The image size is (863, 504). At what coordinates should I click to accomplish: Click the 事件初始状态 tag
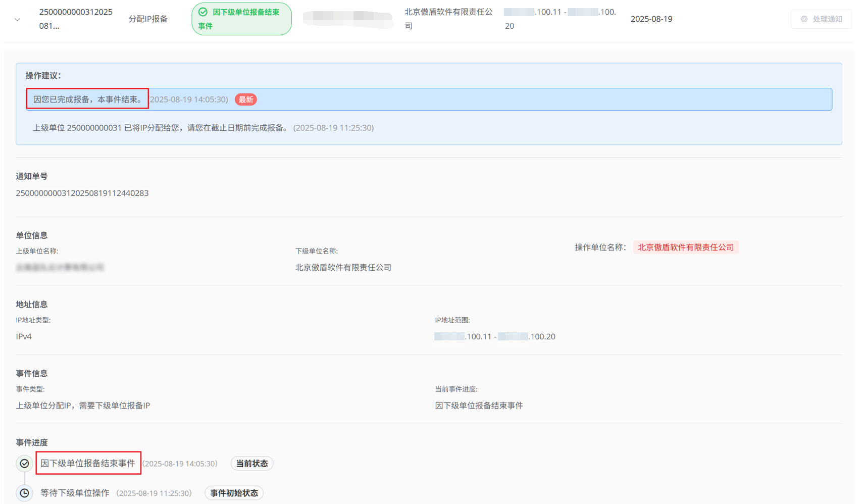tap(234, 493)
